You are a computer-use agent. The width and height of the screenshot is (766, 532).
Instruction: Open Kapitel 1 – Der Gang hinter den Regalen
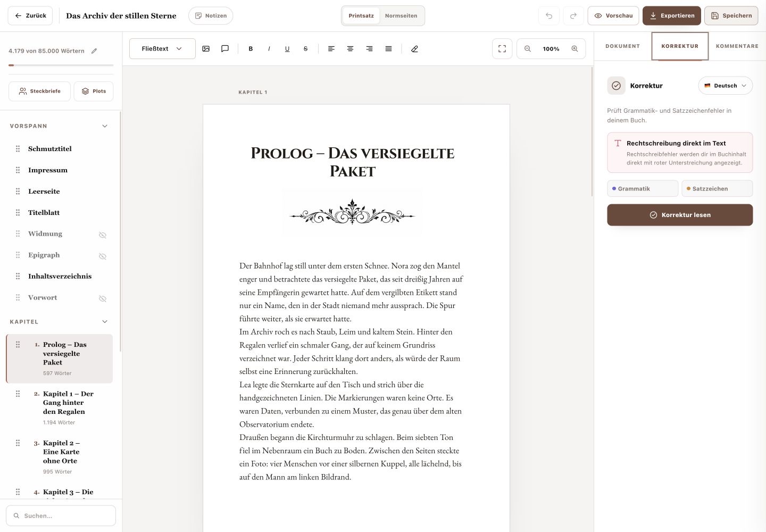click(x=60, y=408)
